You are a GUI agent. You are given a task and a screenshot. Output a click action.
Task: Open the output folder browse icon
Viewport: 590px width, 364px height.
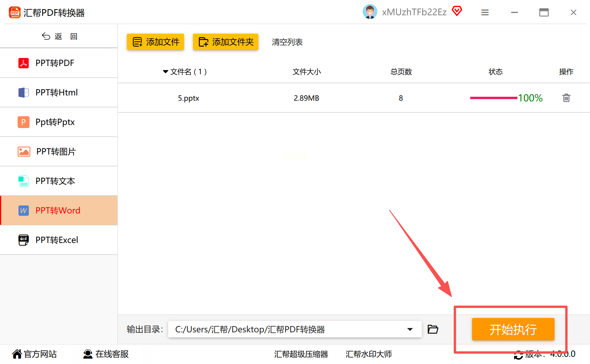[x=433, y=329]
